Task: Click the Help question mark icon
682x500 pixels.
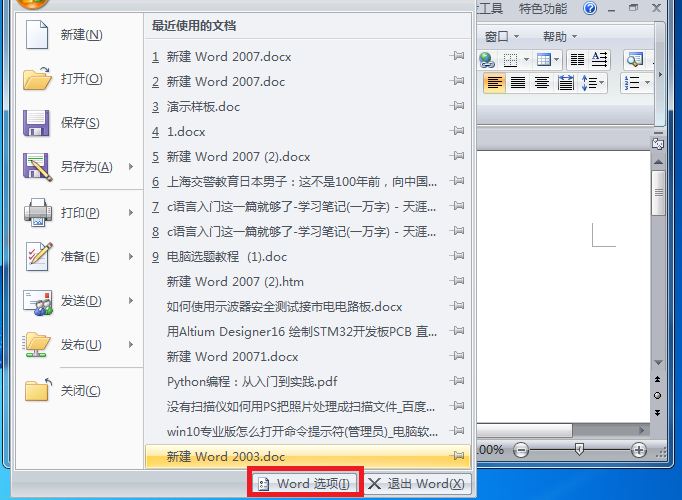Action: click(590, 9)
